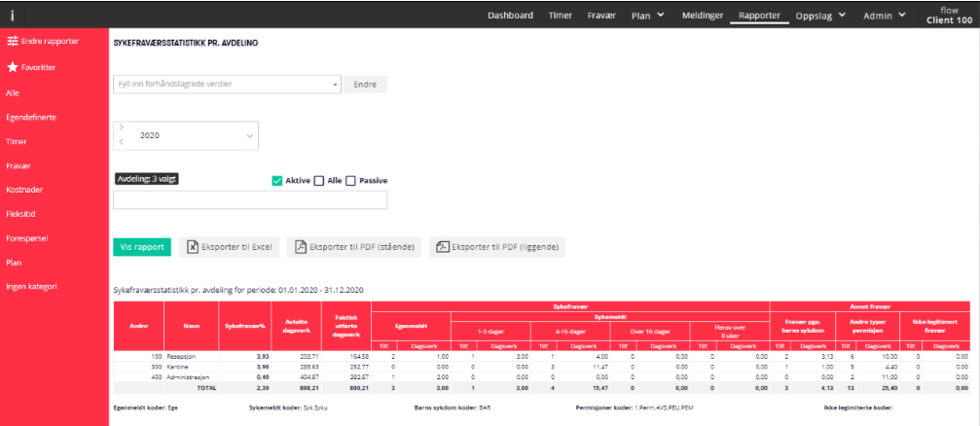Select Timer category in sidebar
This screenshot has height=426, width=980.
pos(17,142)
